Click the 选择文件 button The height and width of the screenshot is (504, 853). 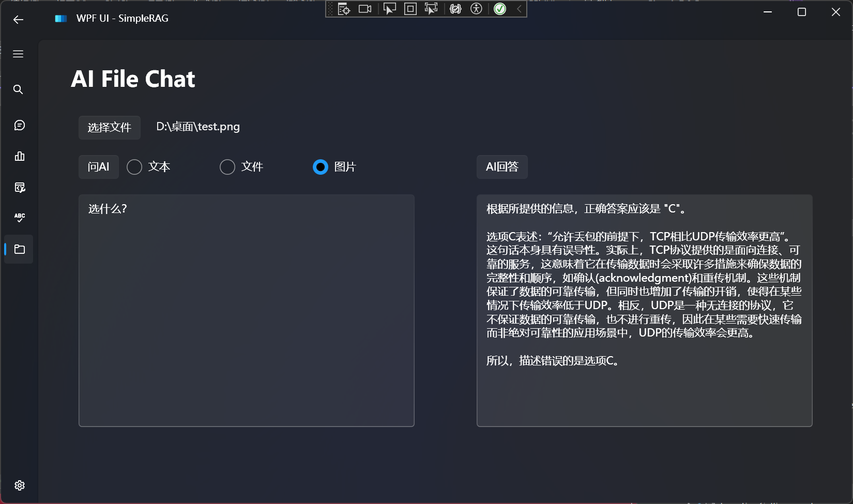(x=110, y=128)
